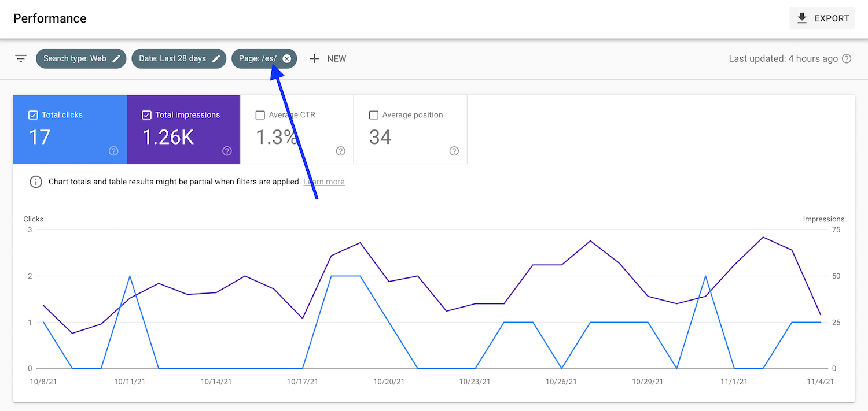Click the 10/20/21 axis date label
Viewport: 868px width, 411px height.
point(389,382)
